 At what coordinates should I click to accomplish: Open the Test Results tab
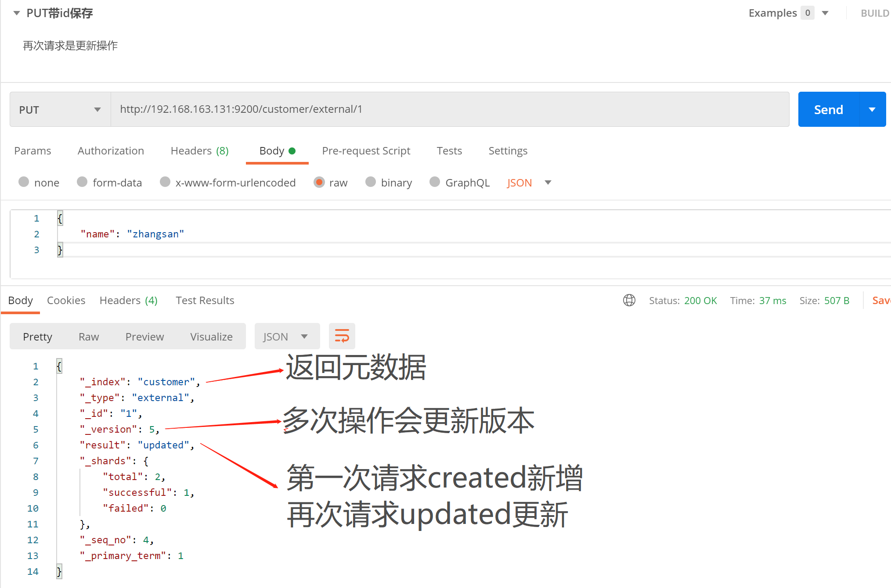(x=205, y=300)
